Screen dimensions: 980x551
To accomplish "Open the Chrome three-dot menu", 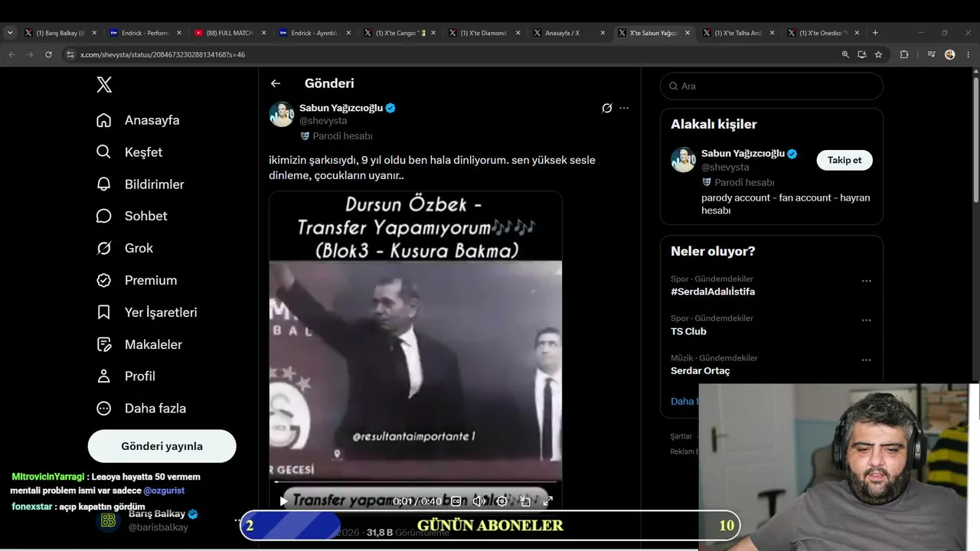I will point(968,54).
